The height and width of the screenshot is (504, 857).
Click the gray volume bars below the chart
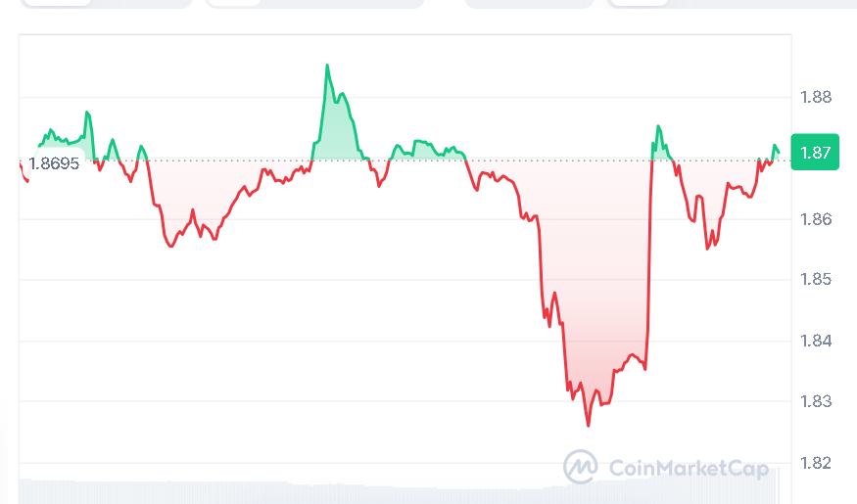pos(392,489)
